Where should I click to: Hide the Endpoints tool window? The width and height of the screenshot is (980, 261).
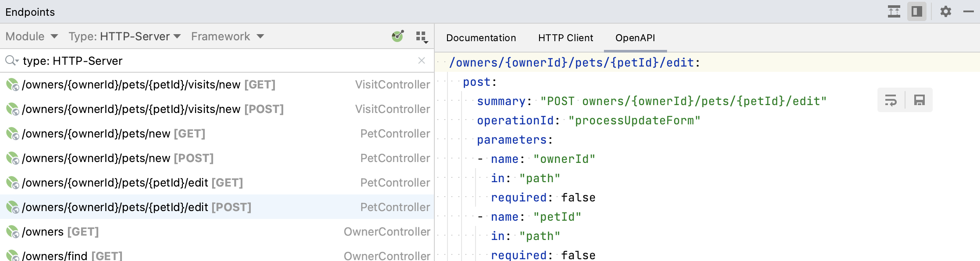[969, 11]
